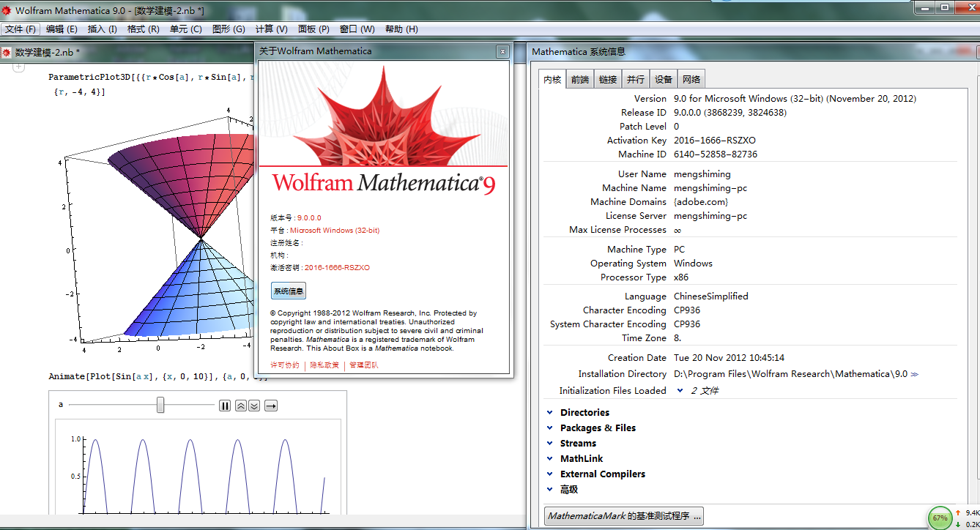This screenshot has height=530, width=980.
Task: Switch to the 并行 tab
Action: [636, 80]
